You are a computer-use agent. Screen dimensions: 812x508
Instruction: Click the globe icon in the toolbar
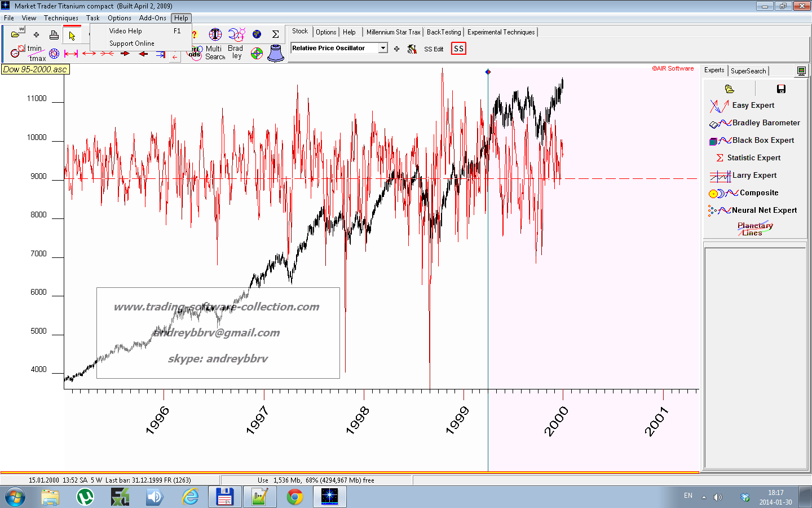[257, 34]
